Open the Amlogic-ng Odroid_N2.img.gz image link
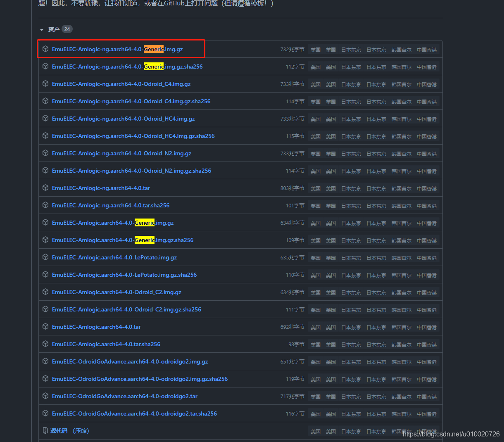 (x=121, y=153)
